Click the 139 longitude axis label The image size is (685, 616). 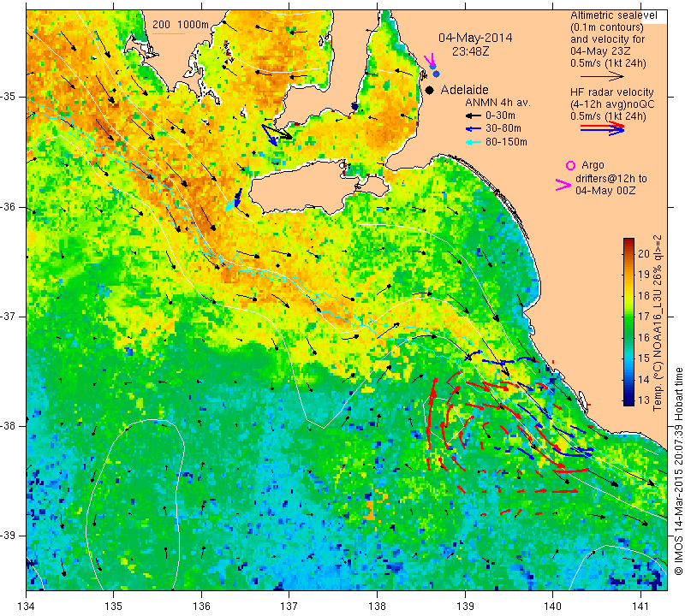pyautogui.click(x=465, y=607)
